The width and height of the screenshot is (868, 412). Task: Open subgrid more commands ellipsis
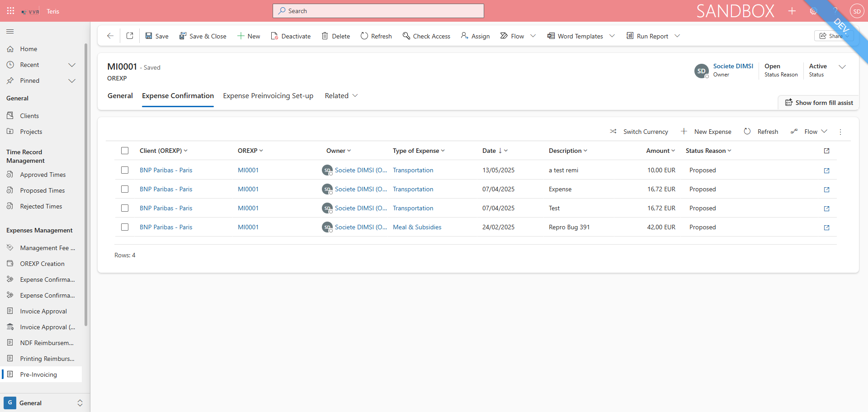pos(840,132)
